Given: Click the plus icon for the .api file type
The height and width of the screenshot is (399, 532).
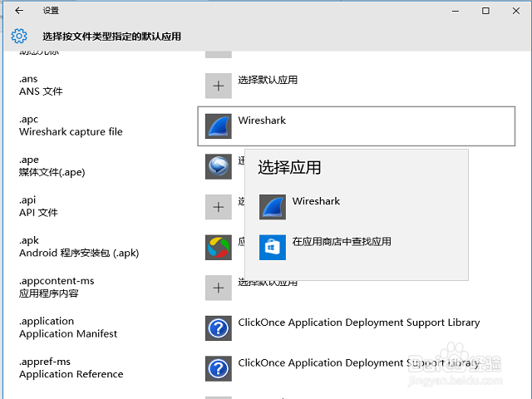Looking at the screenshot, I should [x=219, y=206].
